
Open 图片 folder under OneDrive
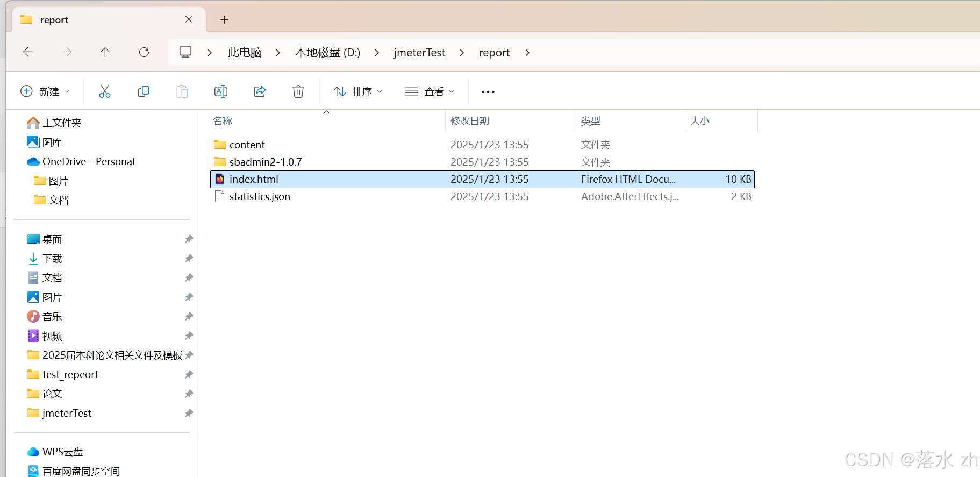pyautogui.click(x=59, y=181)
